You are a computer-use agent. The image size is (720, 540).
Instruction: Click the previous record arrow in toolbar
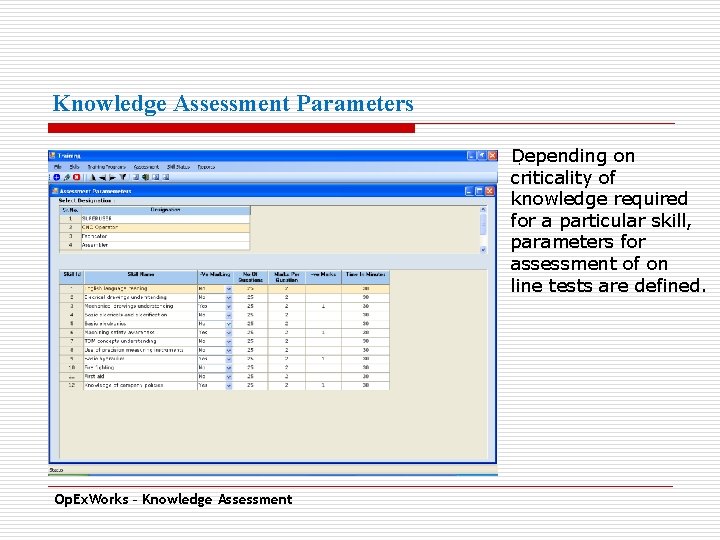(x=102, y=177)
